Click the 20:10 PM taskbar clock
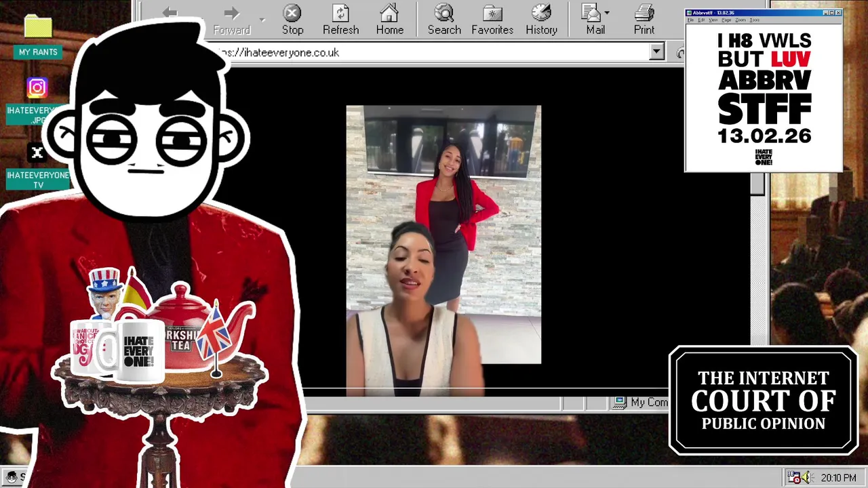 838,478
